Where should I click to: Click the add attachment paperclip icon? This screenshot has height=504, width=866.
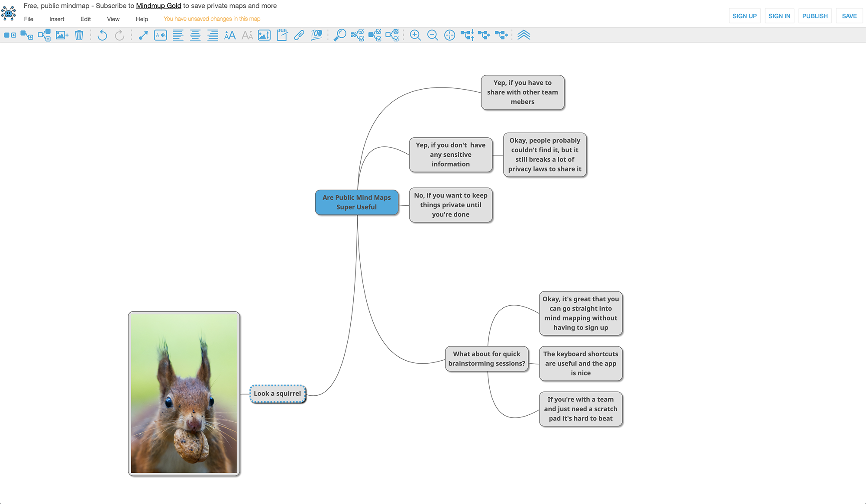(299, 35)
